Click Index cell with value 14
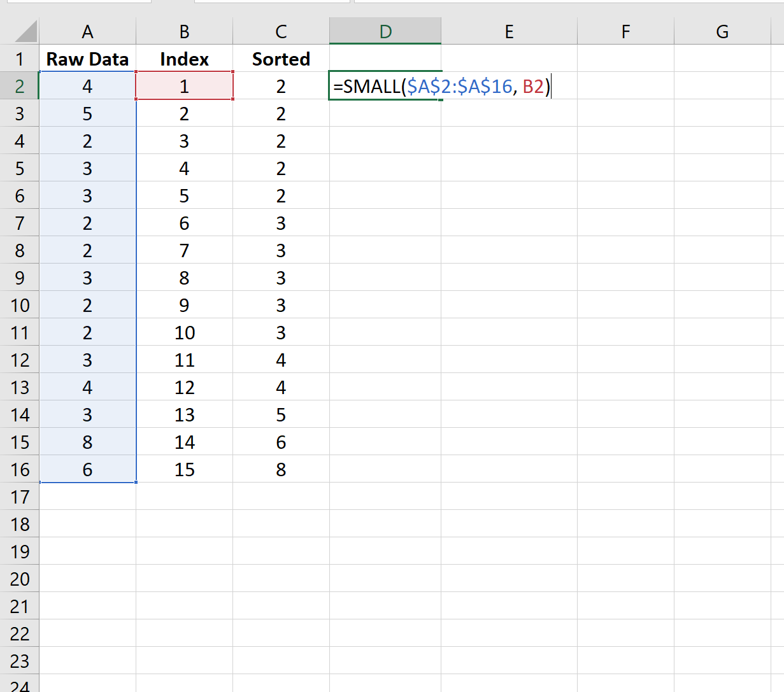The height and width of the screenshot is (692, 784). point(184,442)
